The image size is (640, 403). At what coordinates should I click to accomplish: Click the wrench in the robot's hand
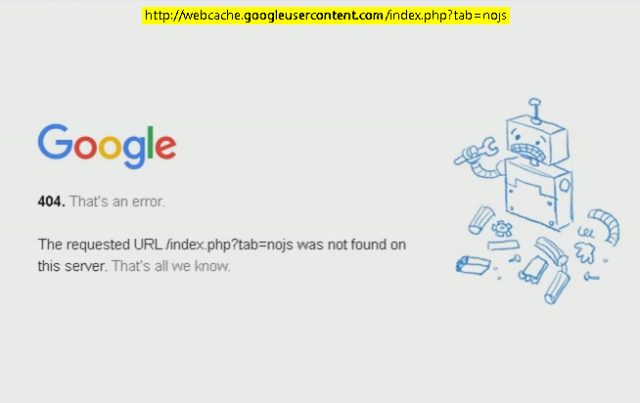pyautogui.click(x=476, y=151)
